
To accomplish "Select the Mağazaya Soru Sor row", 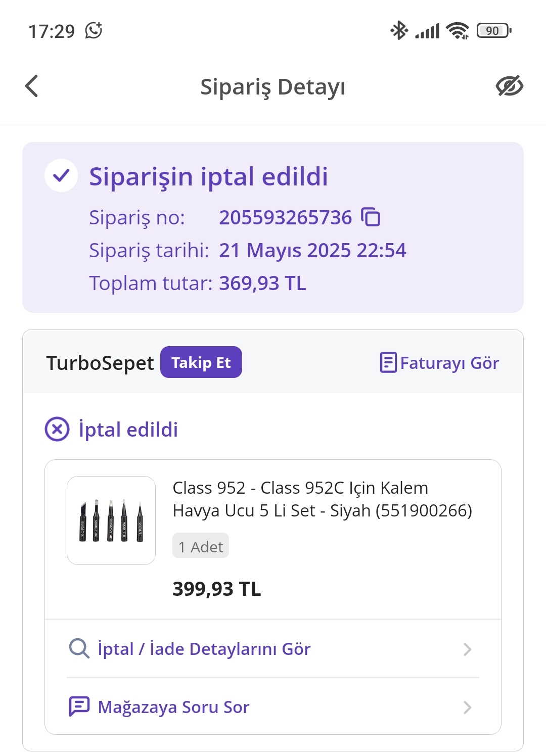I will [174, 707].
